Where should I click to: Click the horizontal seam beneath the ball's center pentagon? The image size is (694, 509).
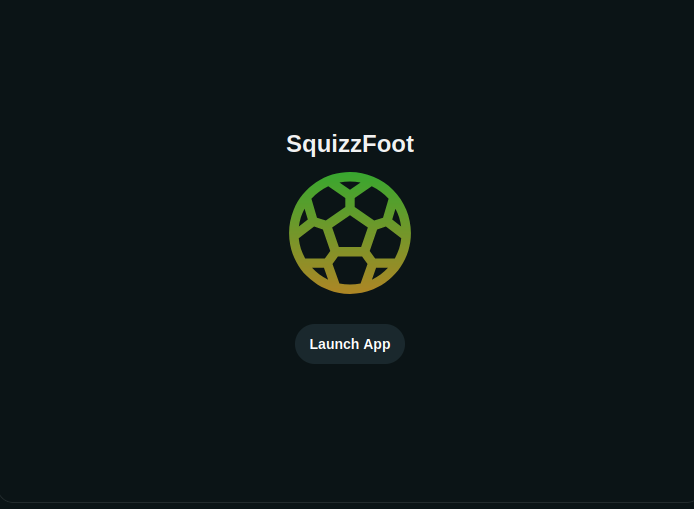(x=350, y=252)
